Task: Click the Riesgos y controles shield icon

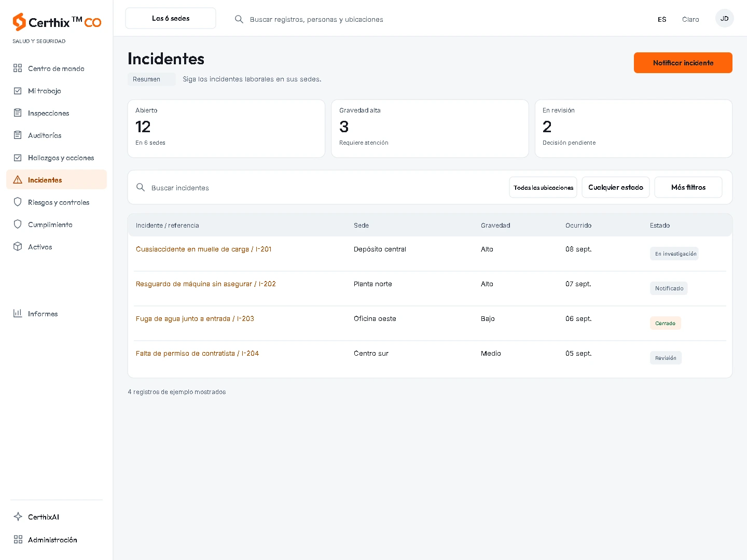Action: tap(18, 202)
